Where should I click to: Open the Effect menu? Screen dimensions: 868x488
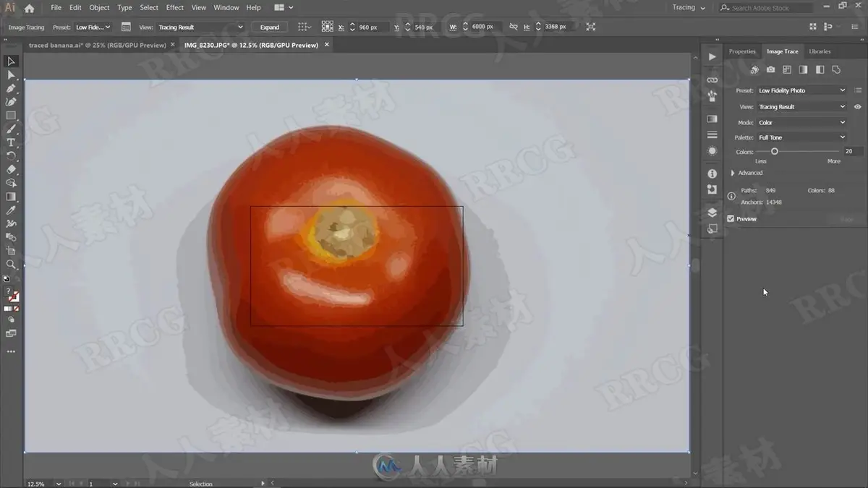(x=175, y=8)
